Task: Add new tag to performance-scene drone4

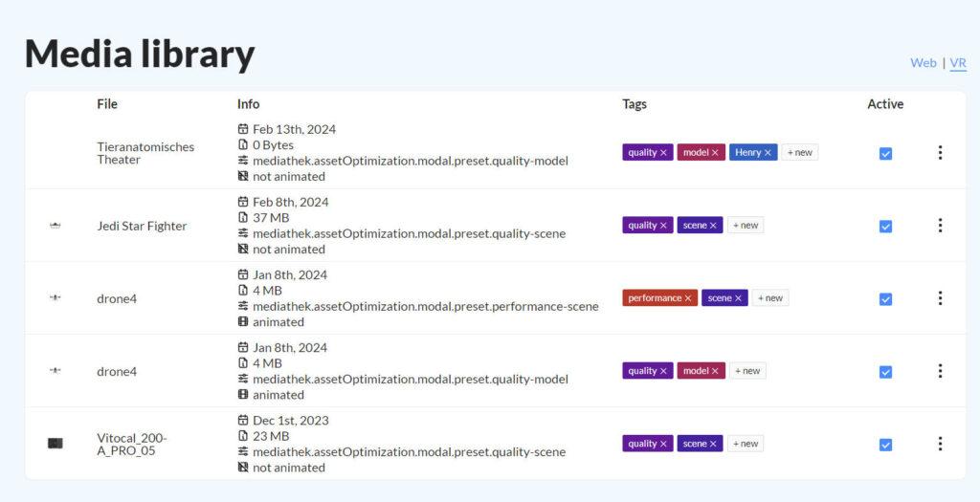Action: [x=770, y=297]
